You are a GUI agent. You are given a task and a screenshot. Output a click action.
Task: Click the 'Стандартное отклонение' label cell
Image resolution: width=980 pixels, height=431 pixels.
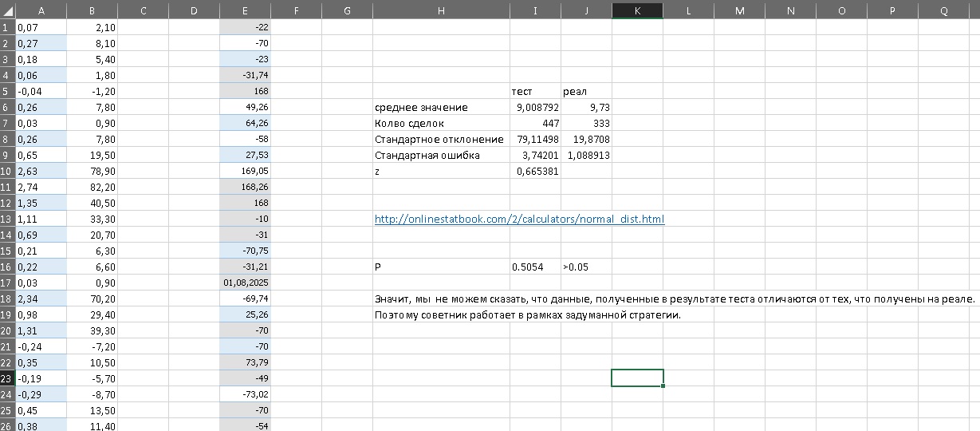441,139
